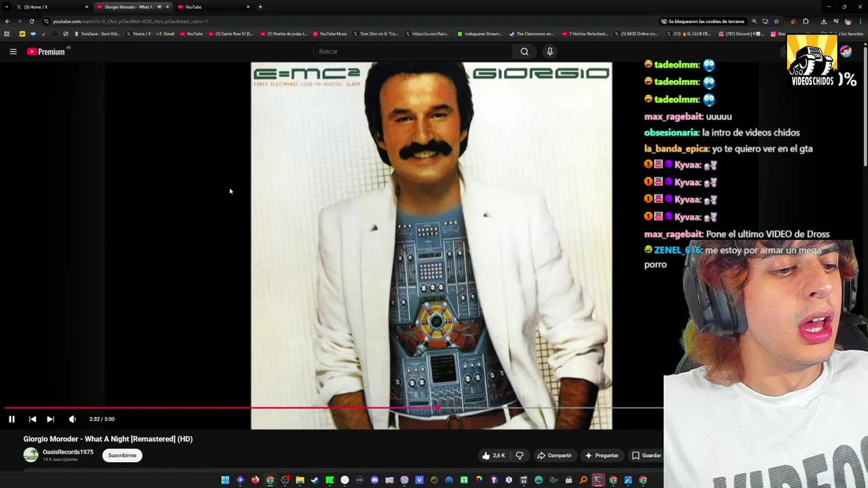The width and height of the screenshot is (868, 488).
Task: Open the Chrome three-dot menu
Action: [860, 21]
